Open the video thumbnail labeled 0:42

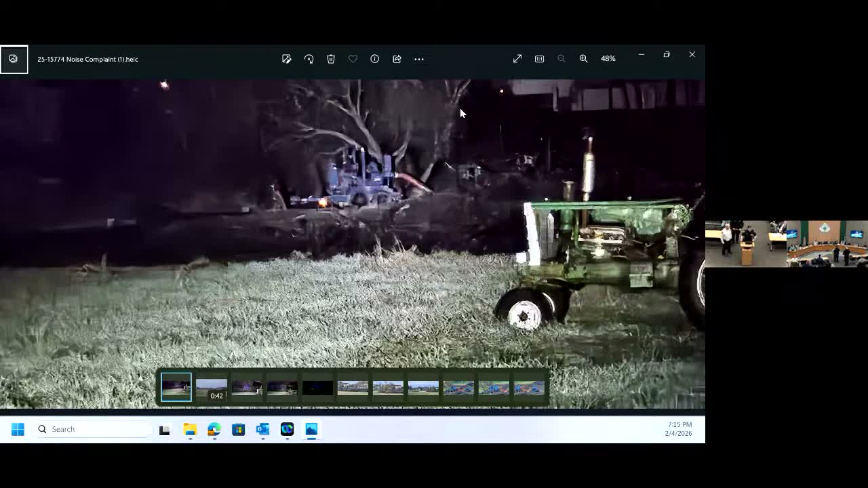click(212, 388)
